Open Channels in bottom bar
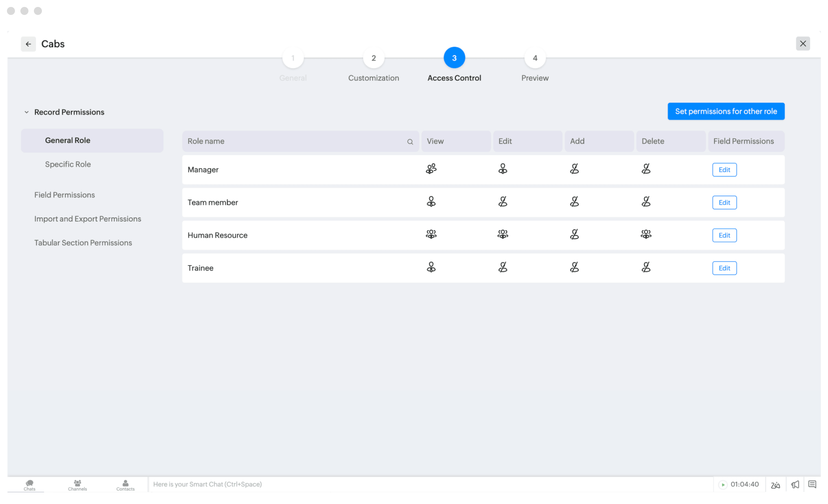This screenshot has height=504, width=828. click(x=77, y=485)
